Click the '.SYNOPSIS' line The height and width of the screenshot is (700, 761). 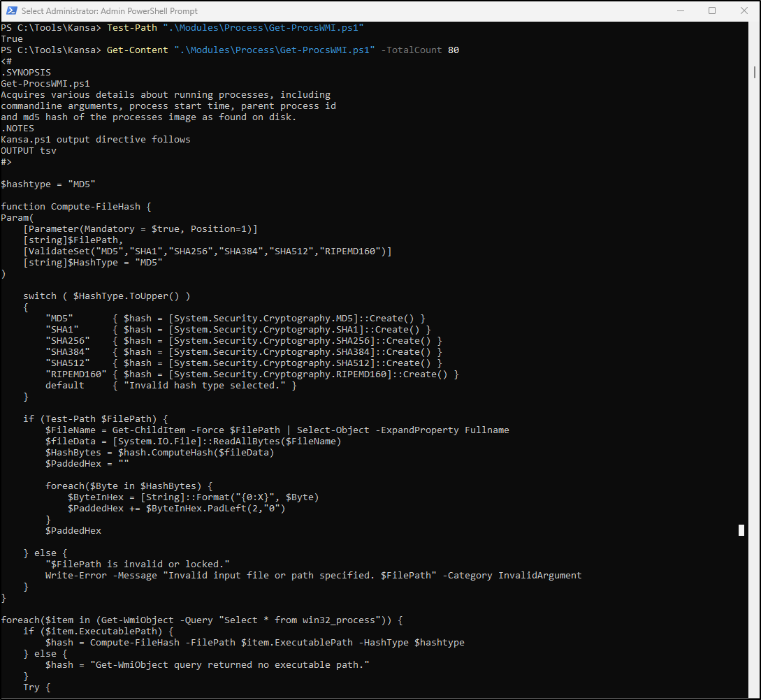pyautogui.click(x=26, y=72)
